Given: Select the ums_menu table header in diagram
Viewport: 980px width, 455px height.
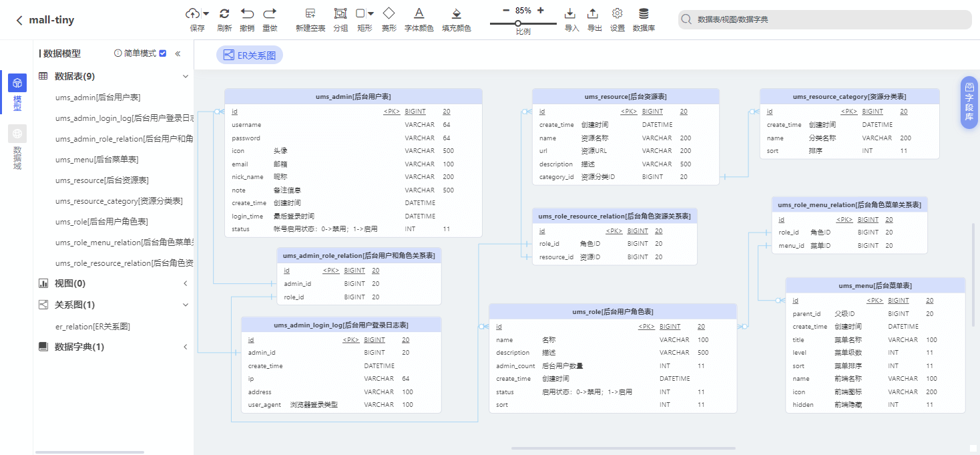Looking at the screenshot, I should tap(875, 285).
